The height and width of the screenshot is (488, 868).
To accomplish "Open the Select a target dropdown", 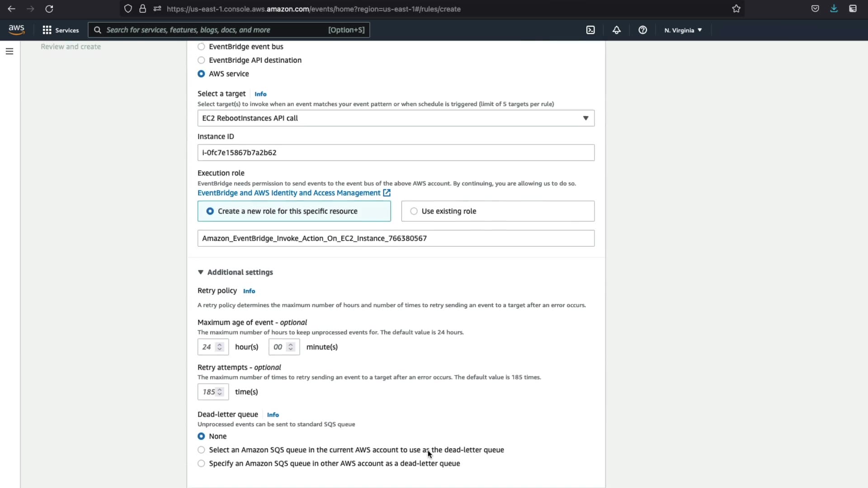I will click(x=396, y=118).
